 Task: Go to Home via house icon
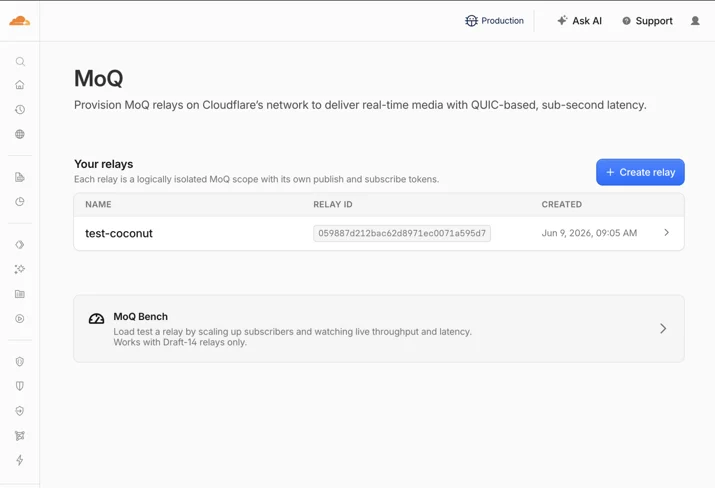(x=20, y=85)
